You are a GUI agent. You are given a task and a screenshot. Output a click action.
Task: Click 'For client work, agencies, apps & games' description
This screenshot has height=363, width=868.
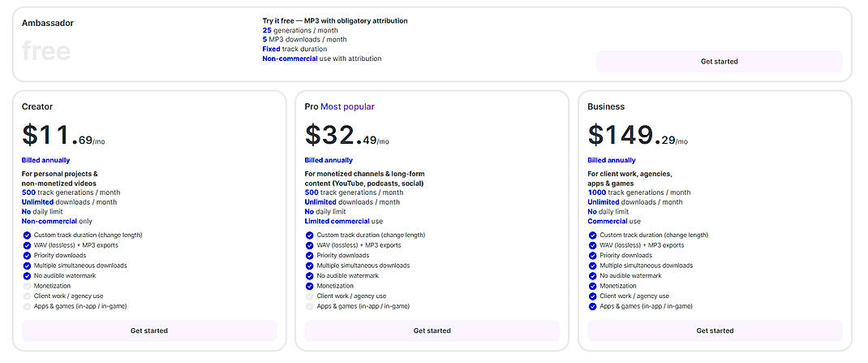pyautogui.click(x=630, y=179)
